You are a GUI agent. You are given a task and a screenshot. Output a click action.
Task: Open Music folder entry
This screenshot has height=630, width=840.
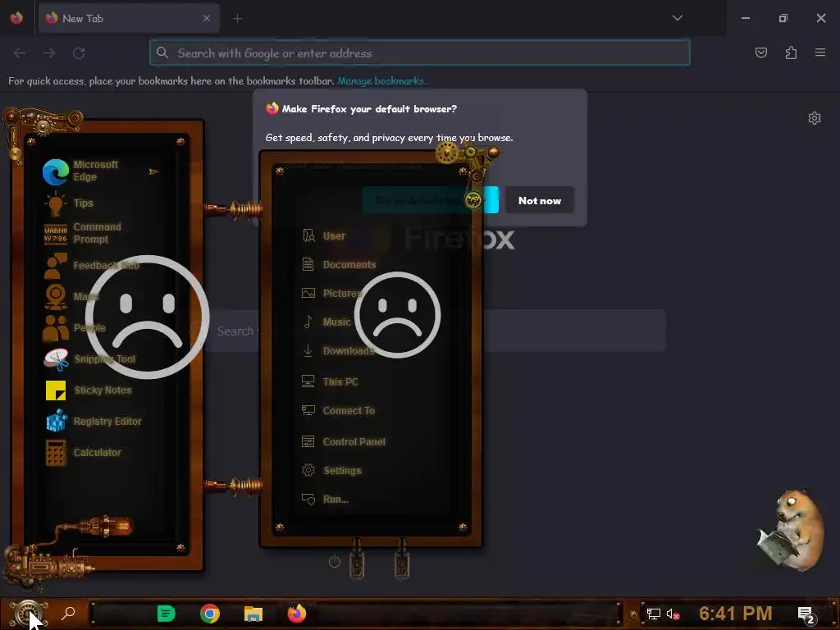point(326,322)
